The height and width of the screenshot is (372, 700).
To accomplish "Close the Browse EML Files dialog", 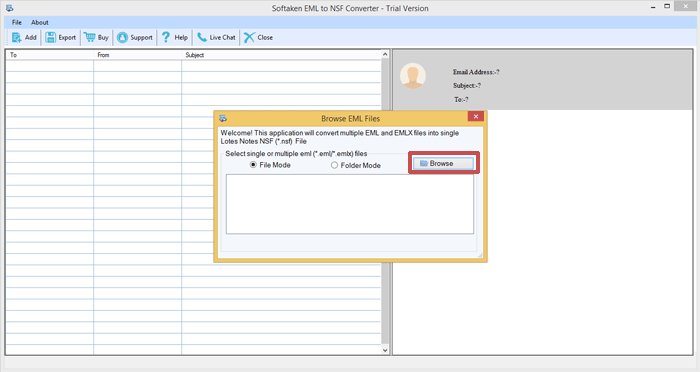I will tap(476, 117).
